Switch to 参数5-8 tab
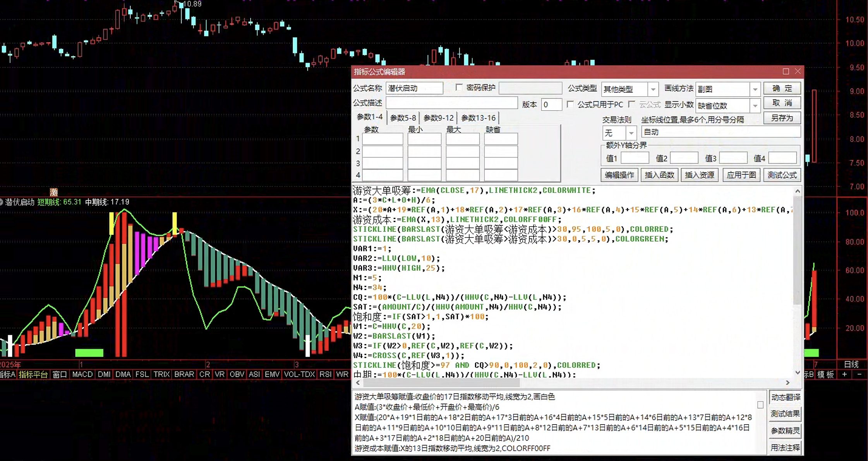The height and width of the screenshot is (461, 868). (403, 118)
